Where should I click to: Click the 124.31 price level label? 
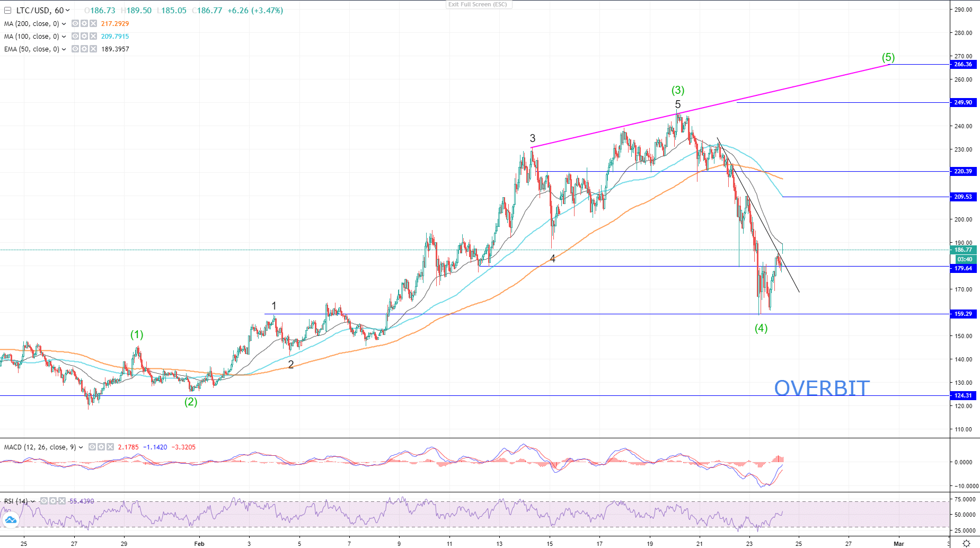coord(963,395)
